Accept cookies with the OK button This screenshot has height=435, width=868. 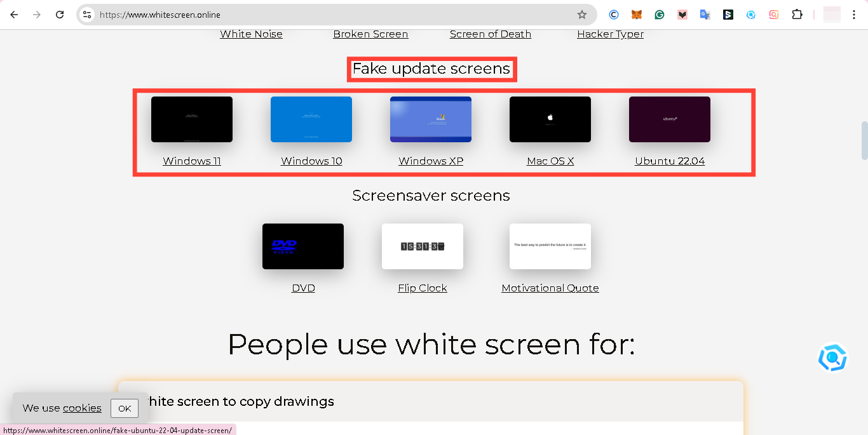[x=125, y=408]
